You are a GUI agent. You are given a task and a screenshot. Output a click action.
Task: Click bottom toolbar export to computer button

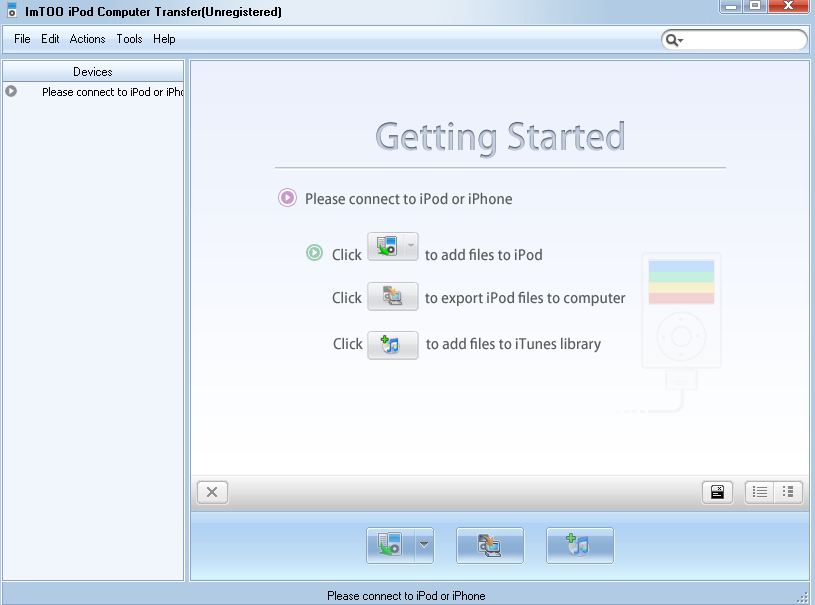click(x=490, y=545)
